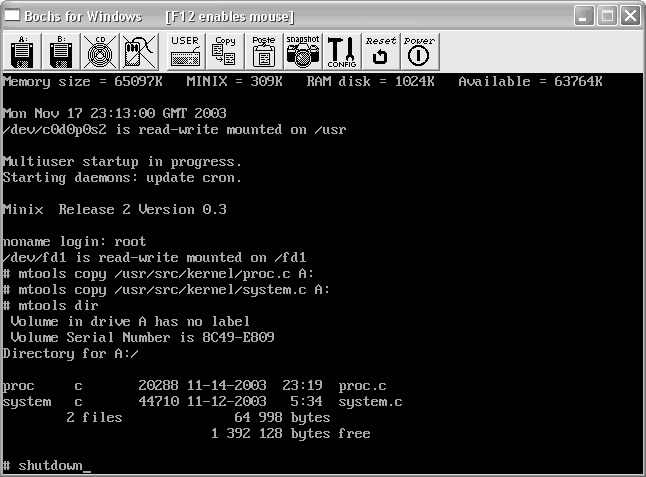646x477 pixels.
Task: Click '64 998 bytes' total text
Action: (x=282, y=418)
